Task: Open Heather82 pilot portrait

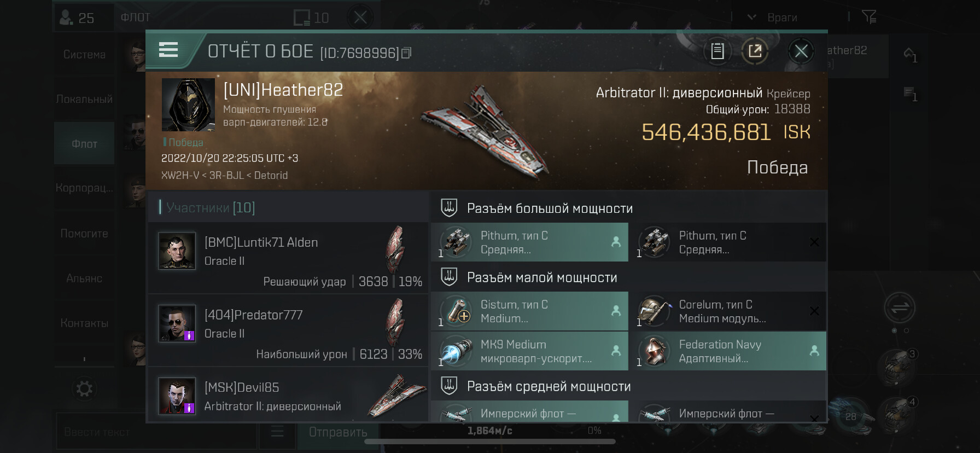Action: (x=188, y=104)
